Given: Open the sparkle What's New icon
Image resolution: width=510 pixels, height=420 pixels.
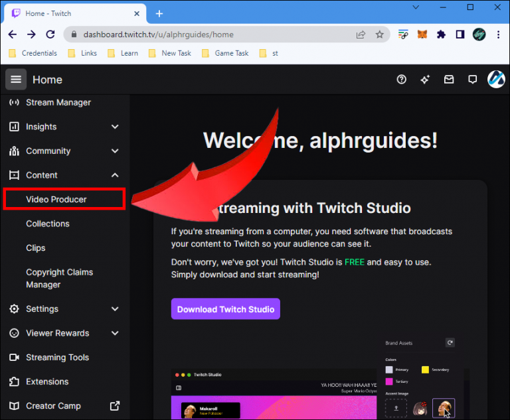Looking at the screenshot, I should [x=425, y=80].
